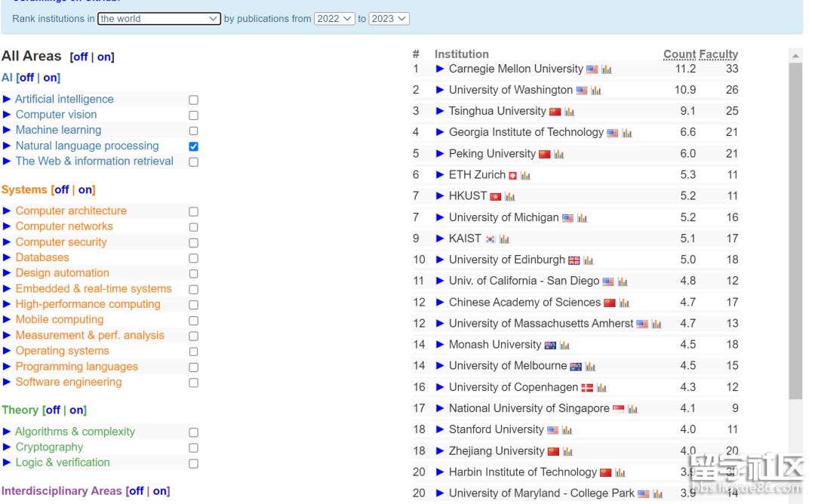Turn Interdisciplinary Areas on
815x504 pixels.
160,491
